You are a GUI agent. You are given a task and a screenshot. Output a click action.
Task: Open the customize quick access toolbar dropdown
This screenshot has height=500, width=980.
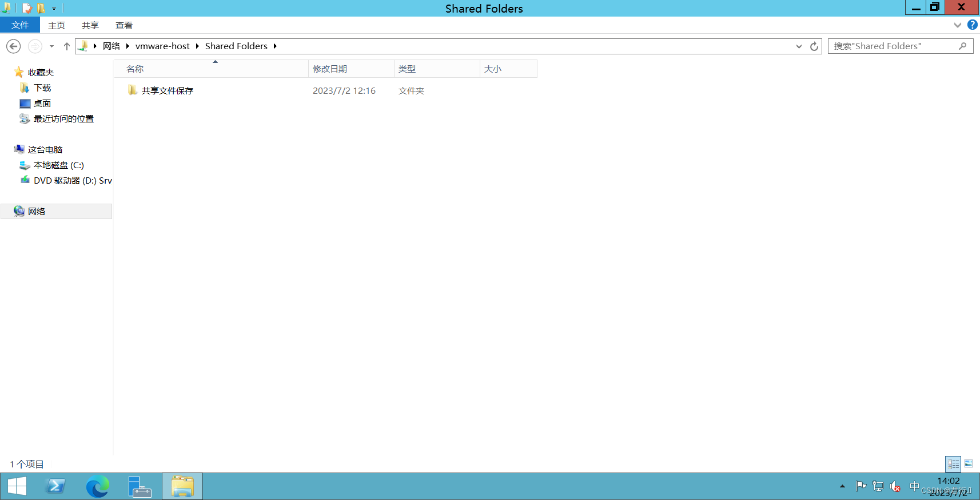click(54, 9)
